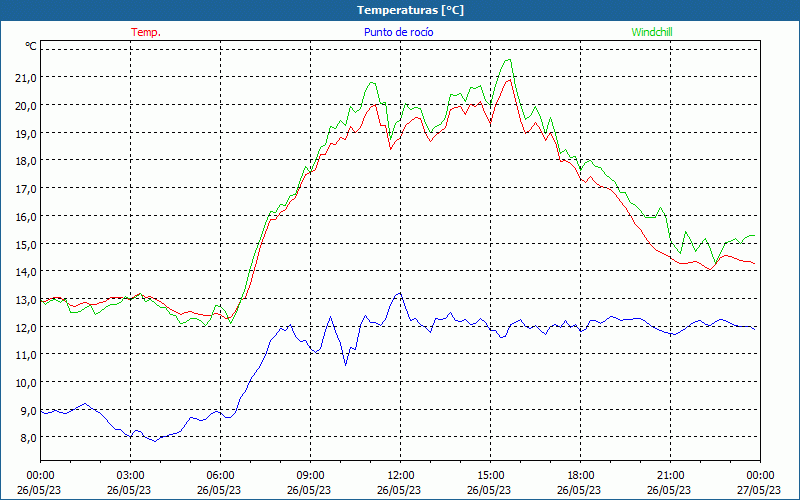800x500 pixels.
Task: Click the 12,0 y-axis value
Action: (27, 328)
